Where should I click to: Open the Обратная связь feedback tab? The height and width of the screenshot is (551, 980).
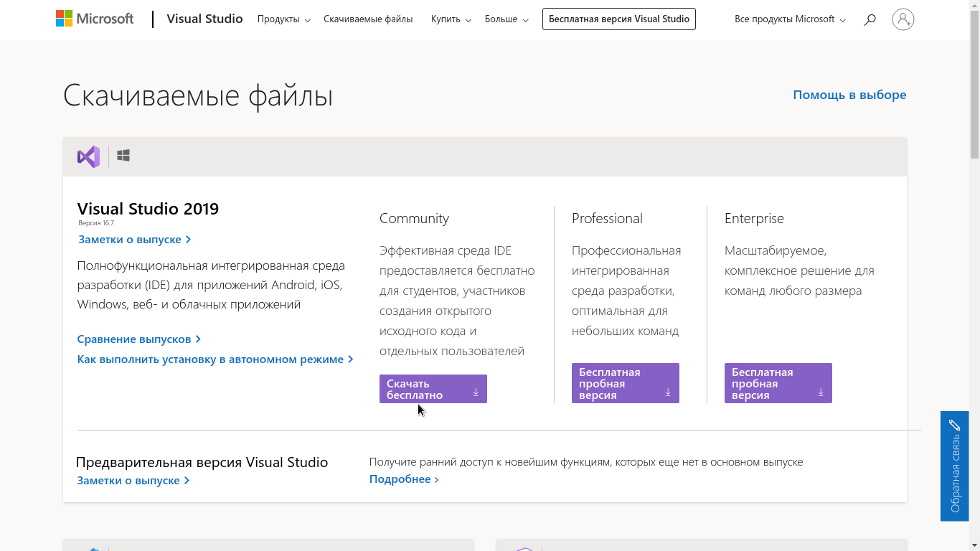955,466
